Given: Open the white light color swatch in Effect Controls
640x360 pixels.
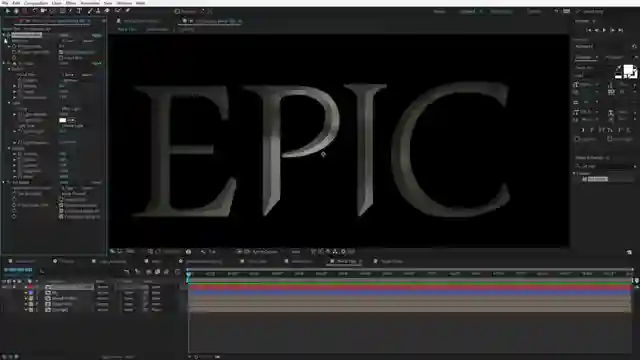Looking at the screenshot, I should point(62,120).
